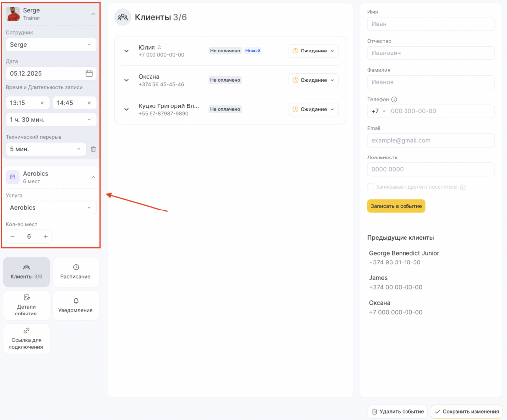Delete the technical break with the trash icon
The image size is (507, 420).
tap(93, 149)
